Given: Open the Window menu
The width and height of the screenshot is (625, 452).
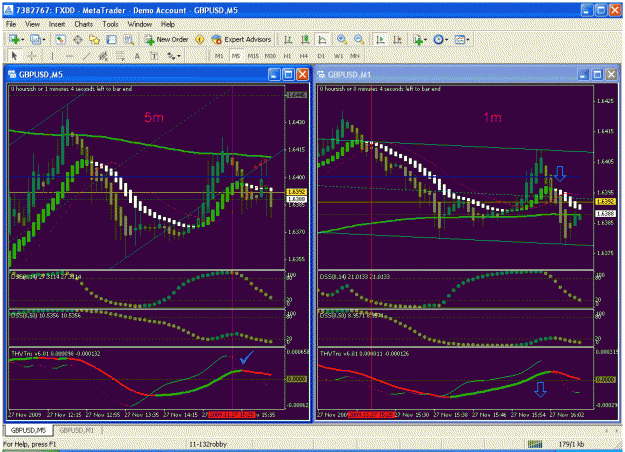Looking at the screenshot, I should [x=140, y=24].
